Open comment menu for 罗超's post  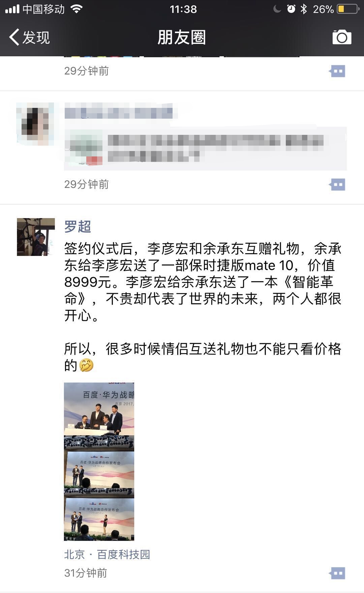tap(337, 573)
